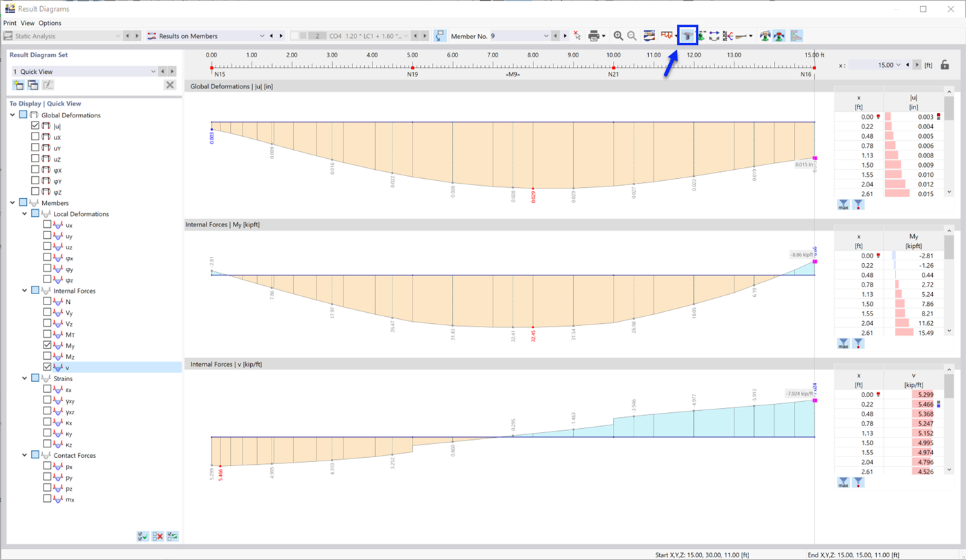Click the reverse member direction arrows icon
Viewport: 966px width, 560px height.
[x=714, y=36]
